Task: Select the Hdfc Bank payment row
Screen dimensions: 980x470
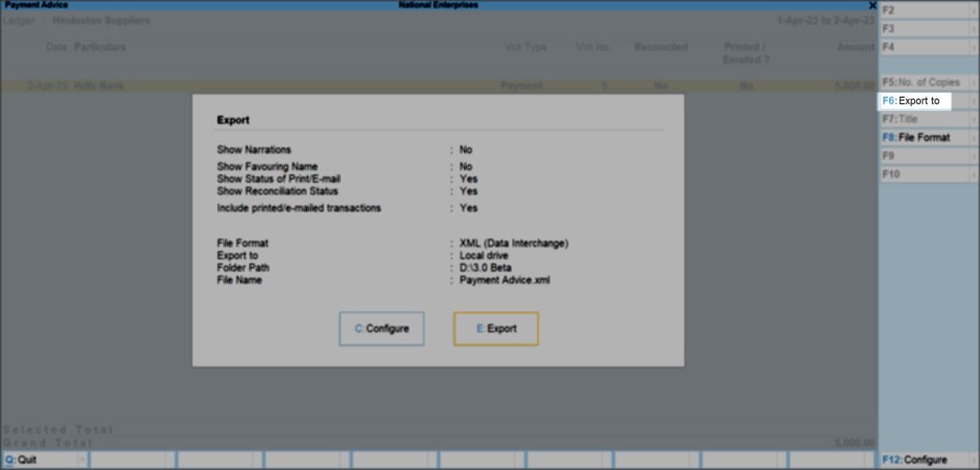Action: tap(438, 85)
